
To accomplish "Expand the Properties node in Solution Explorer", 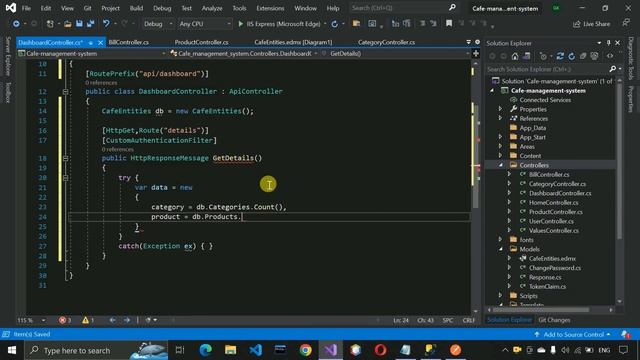I will coord(500,109).
